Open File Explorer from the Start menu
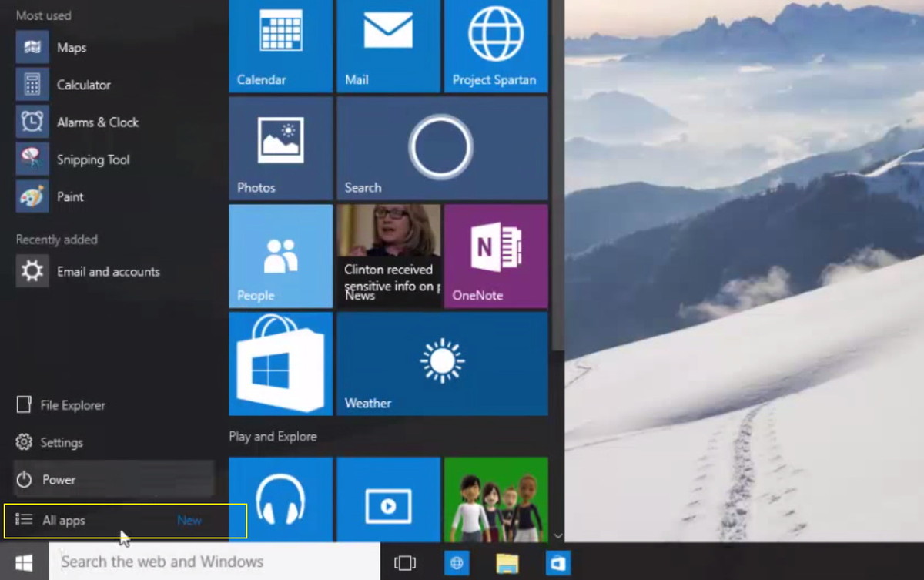 (72, 405)
